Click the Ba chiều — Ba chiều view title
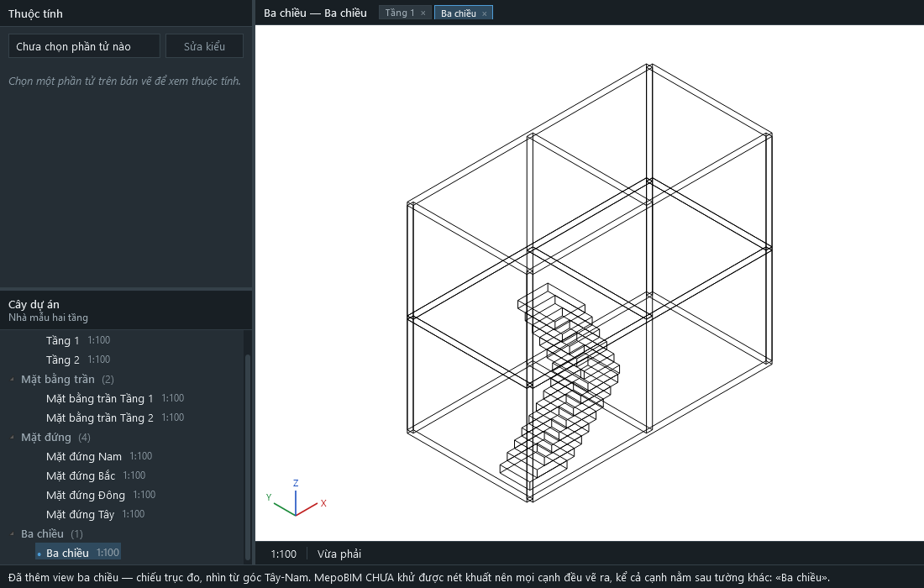Image resolution: width=924 pixels, height=588 pixels. (315, 13)
